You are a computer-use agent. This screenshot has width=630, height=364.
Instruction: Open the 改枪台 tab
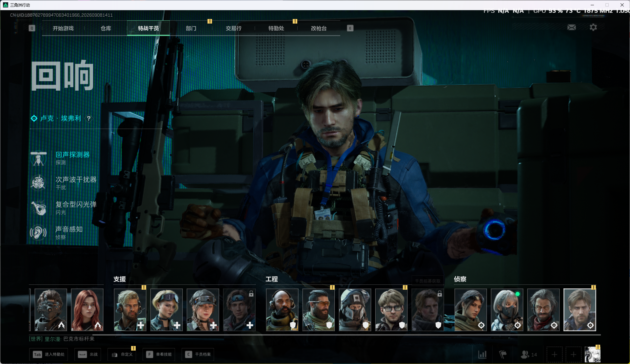click(319, 28)
